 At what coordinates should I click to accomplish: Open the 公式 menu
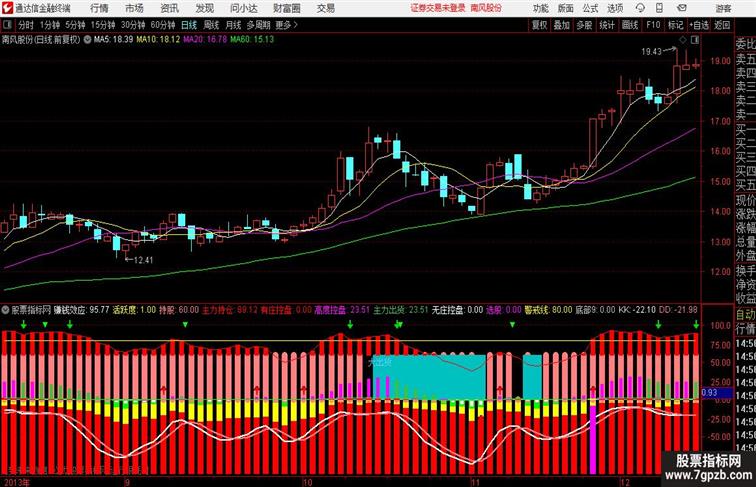590,8
